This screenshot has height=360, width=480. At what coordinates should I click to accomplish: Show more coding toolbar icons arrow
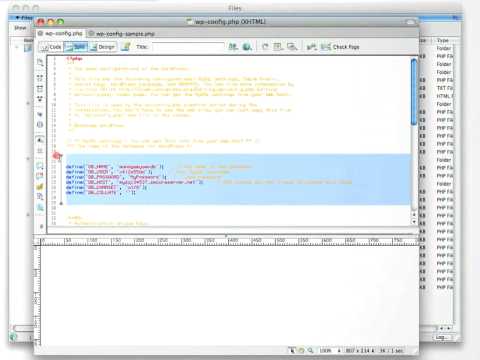pos(41,226)
